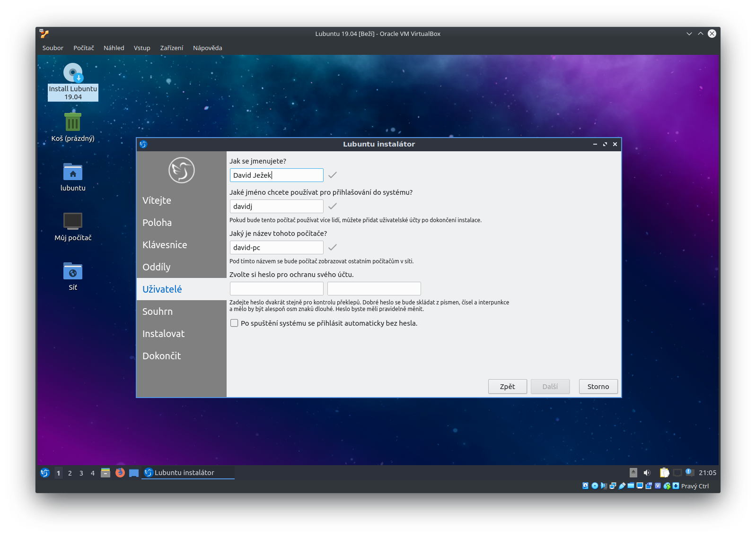Select the Oddíly step in sidebar
Viewport: 756px width, 537px height.
click(182, 267)
